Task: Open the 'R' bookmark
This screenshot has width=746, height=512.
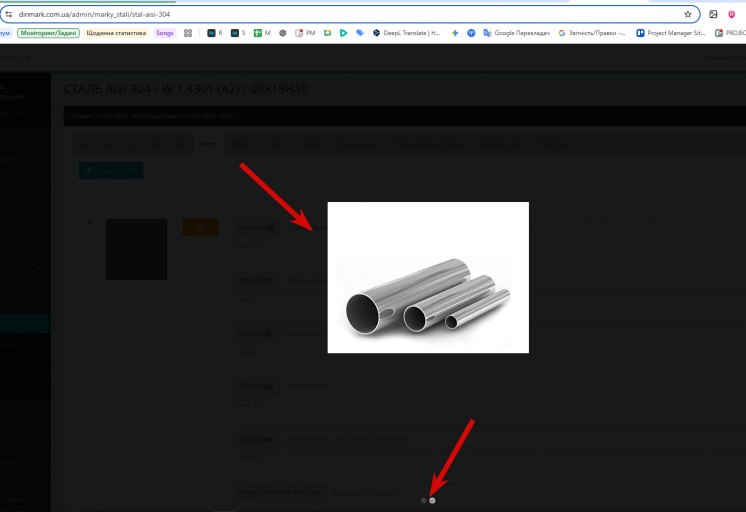Action: pos(215,33)
